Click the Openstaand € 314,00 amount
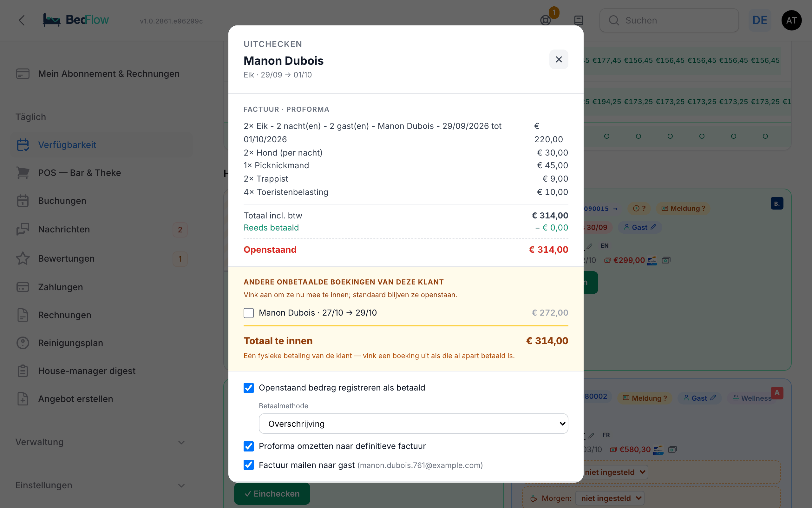 point(548,250)
